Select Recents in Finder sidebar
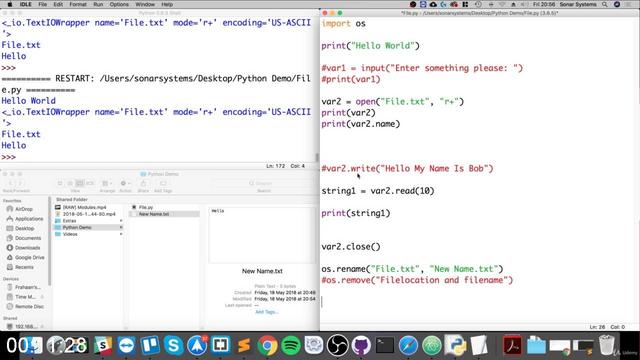Image resolution: width=640 pixels, height=360 pixels. pos(24,267)
